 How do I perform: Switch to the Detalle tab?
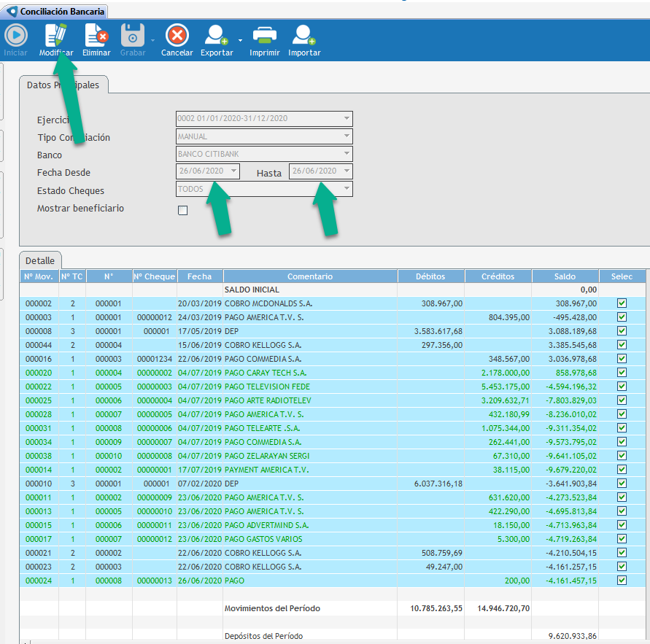click(x=40, y=260)
